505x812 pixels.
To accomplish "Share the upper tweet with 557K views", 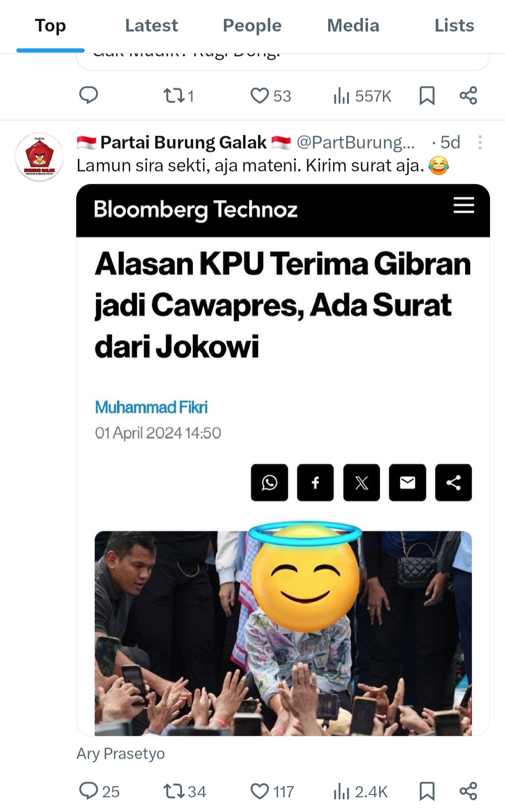I will [468, 96].
